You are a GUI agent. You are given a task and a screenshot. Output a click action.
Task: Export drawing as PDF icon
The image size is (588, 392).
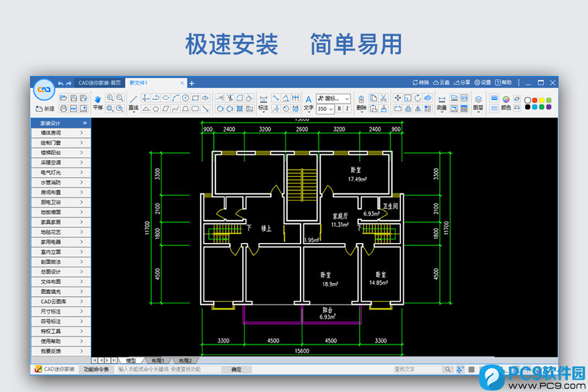(x=73, y=109)
